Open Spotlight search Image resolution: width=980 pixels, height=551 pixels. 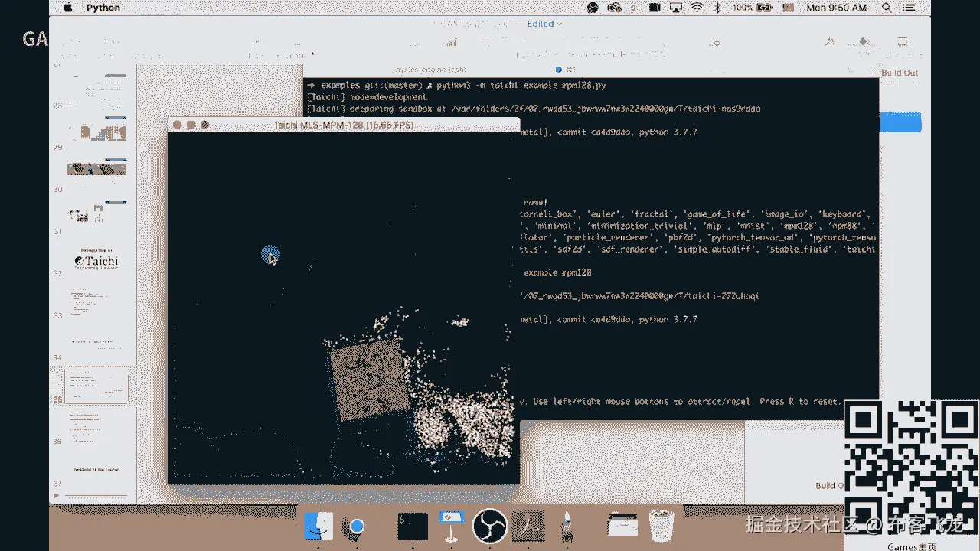click(x=887, y=8)
